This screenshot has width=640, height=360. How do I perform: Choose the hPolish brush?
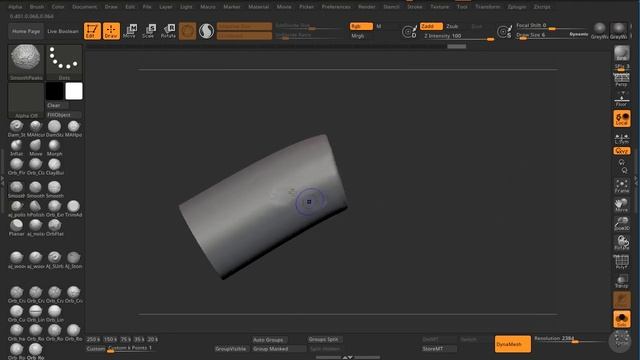(36, 209)
